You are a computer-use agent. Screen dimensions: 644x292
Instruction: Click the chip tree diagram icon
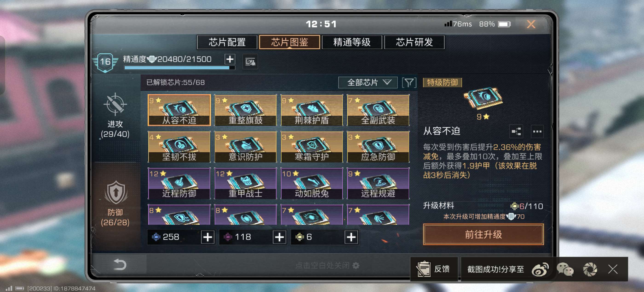point(516,132)
